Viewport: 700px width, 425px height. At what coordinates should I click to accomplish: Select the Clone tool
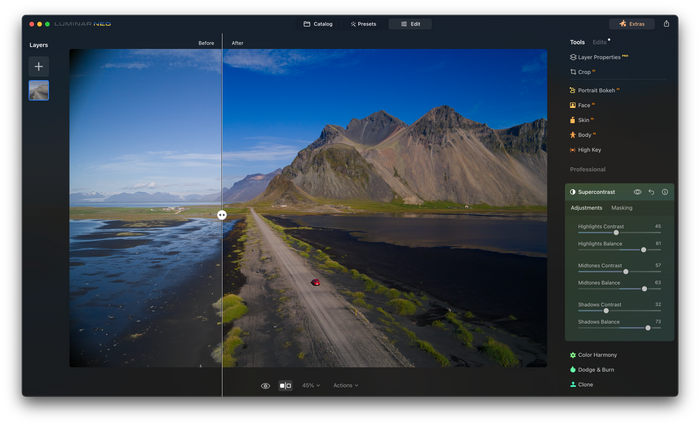tap(585, 384)
